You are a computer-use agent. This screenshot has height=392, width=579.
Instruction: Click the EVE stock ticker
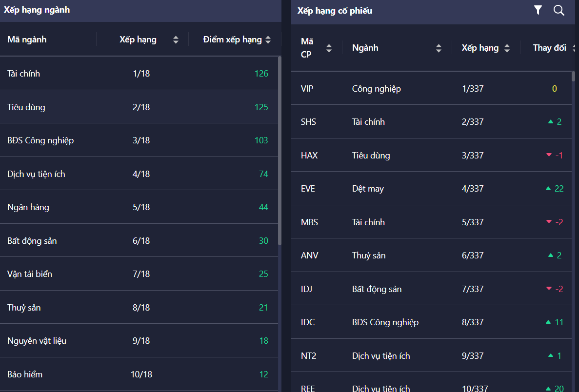[x=308, y=189]
